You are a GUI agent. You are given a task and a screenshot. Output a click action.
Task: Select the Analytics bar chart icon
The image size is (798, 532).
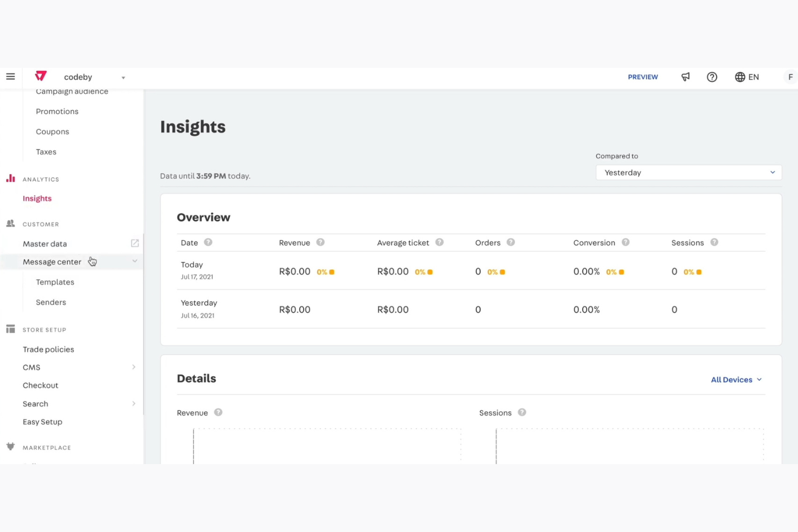(11, 178)
